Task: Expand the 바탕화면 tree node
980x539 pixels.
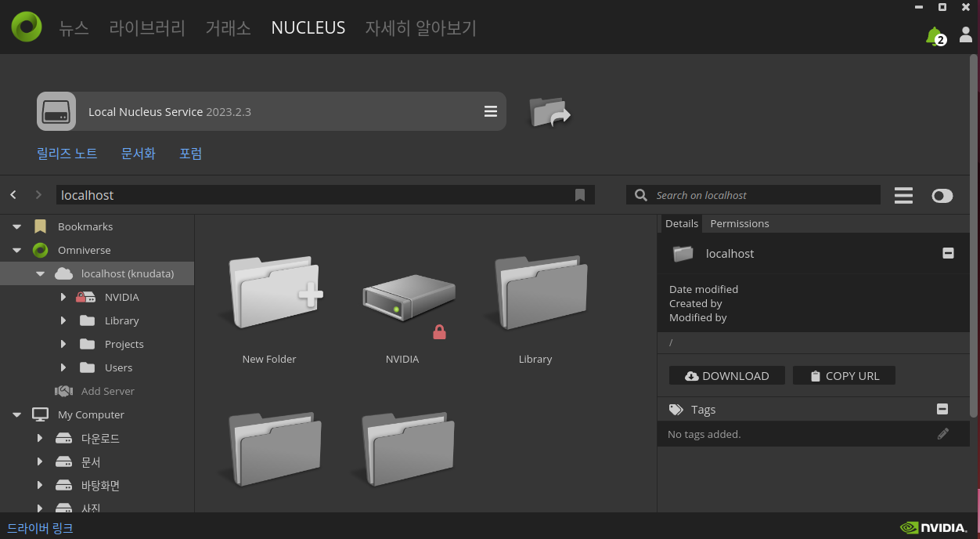Action: click(x=40, y=485)
